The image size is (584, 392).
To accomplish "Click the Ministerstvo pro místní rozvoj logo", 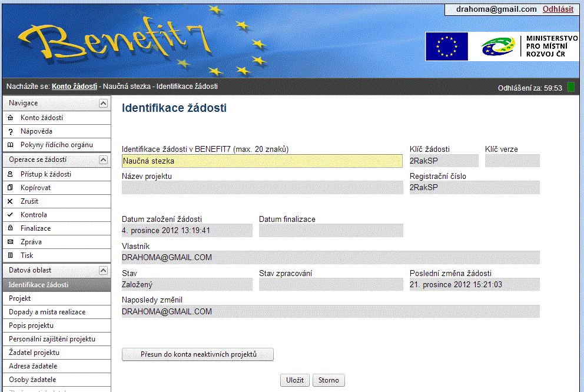I will coord(529,46).
